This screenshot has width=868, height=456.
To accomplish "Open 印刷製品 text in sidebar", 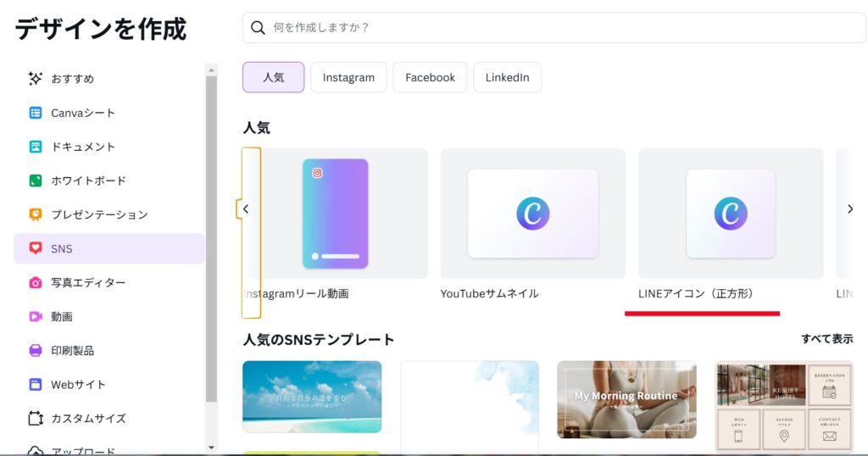I will 73,350.
